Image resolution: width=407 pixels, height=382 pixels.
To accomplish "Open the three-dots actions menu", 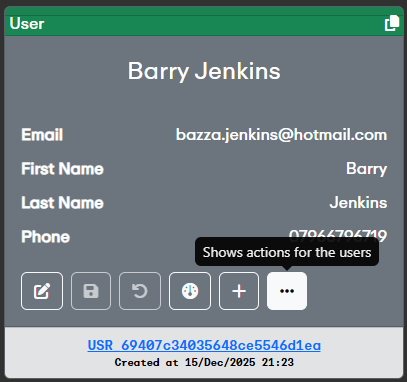I will coord(287,291).
